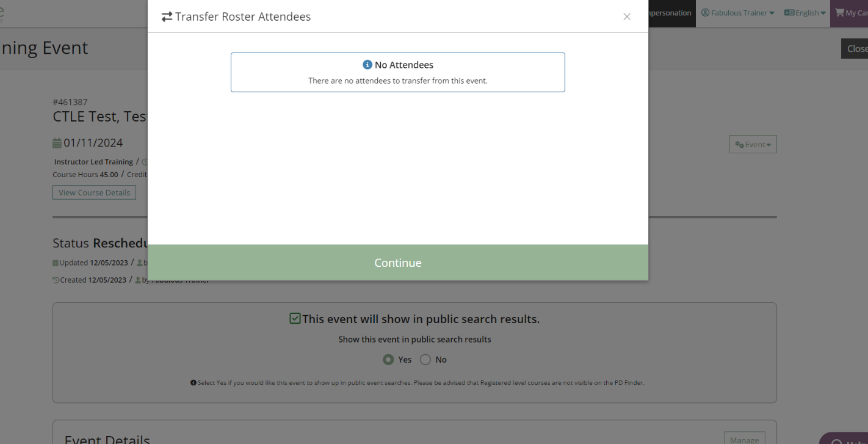This screenshot has width=868, height=444.
Task: Click the green Continue button
Action: click(398, 263)
